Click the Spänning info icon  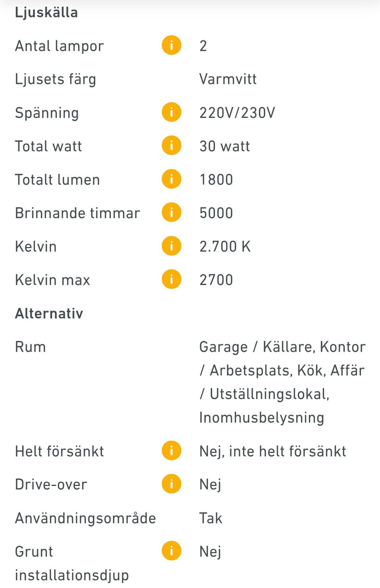click(171, 112)
